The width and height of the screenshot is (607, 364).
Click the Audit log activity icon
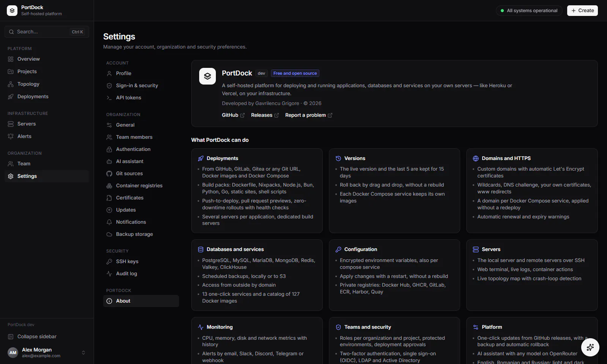tap(109, 274)
